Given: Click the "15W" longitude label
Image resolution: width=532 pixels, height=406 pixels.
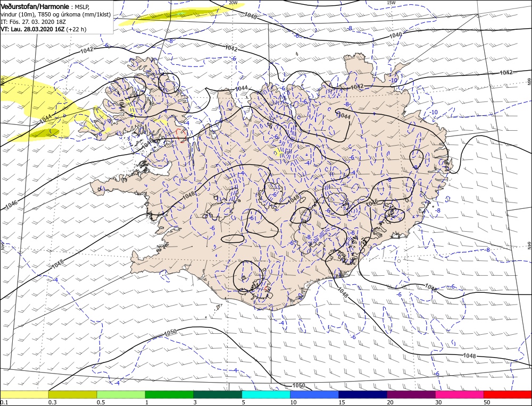Looking at the screenshot, I should 391,3.
